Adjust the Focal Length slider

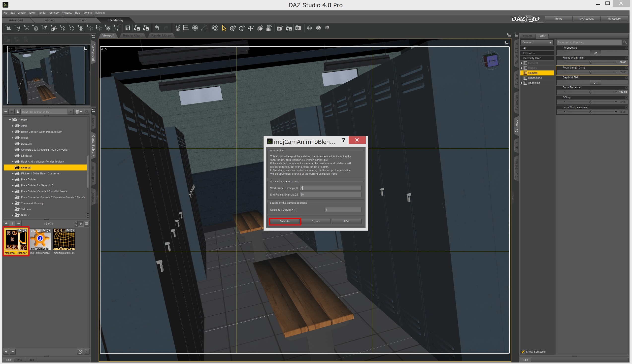[590, 72]
